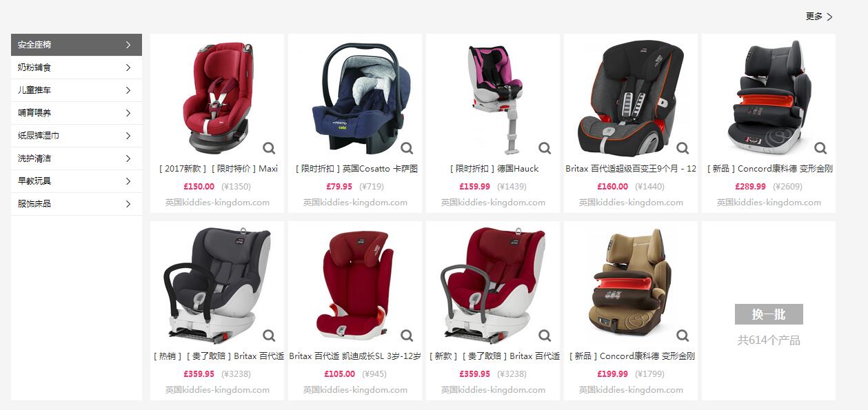Click magnifier on grey Britax £359.95 seat
Image resolution: width=868 pixels, height=410 pixels.
pos(269,336)
